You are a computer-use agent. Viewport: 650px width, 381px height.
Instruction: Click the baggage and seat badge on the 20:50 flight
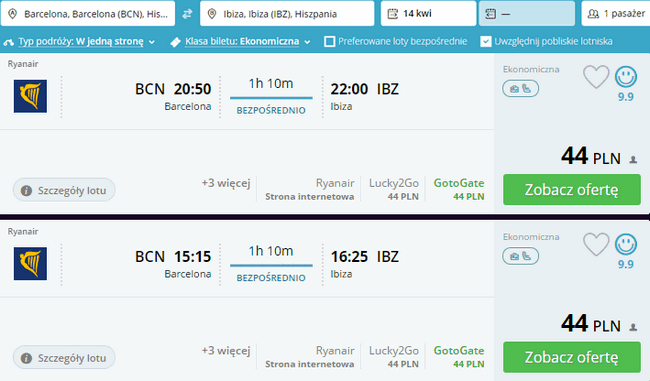(x=521, y=89)
